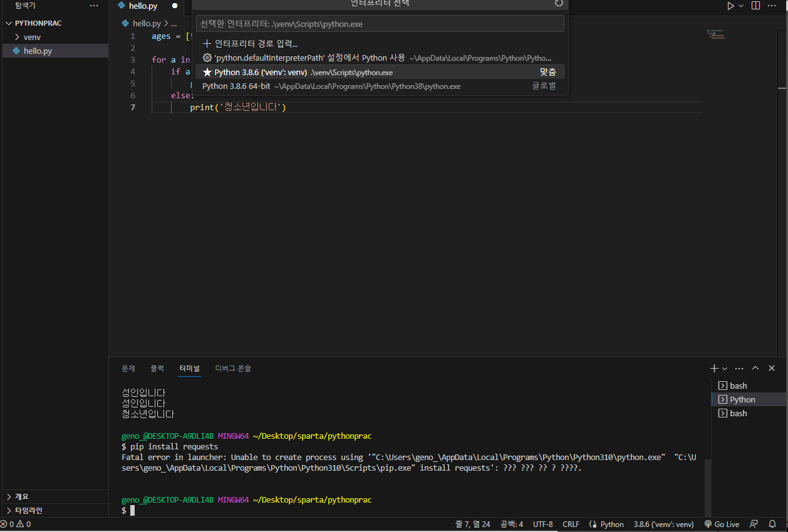Close the terminal panel with the X icon
This screenshot has height=532, width=788.
[772, 369]
